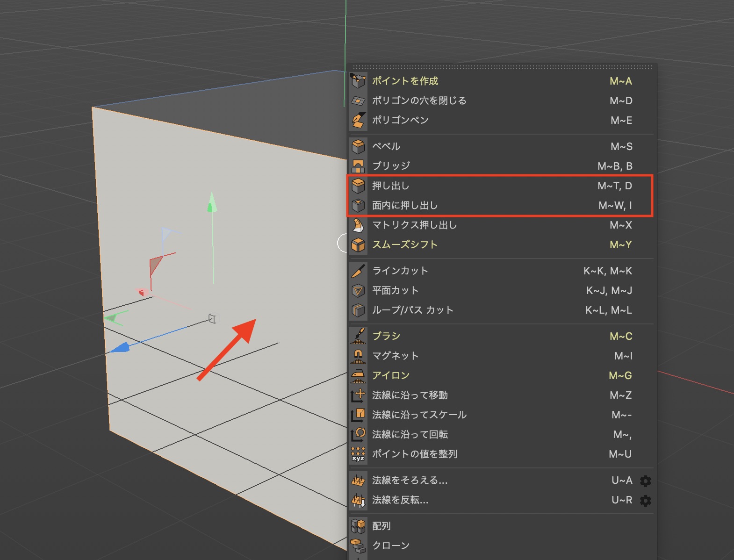The width and height of the screenshot is (734, 560).
Task: Open 法線を反転 options gear
Action: tap(645, 500)
